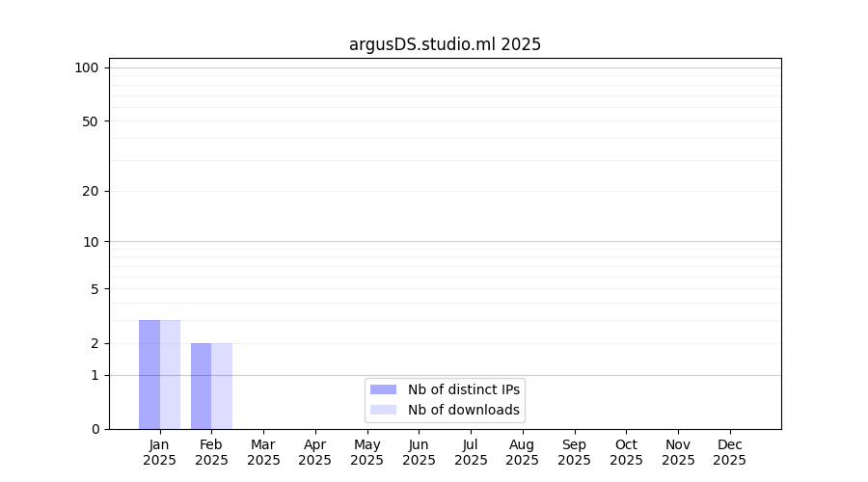868x482 pixels.
Task: Select the Mar 2025 x-axis label
Action: tap(263, 452)
